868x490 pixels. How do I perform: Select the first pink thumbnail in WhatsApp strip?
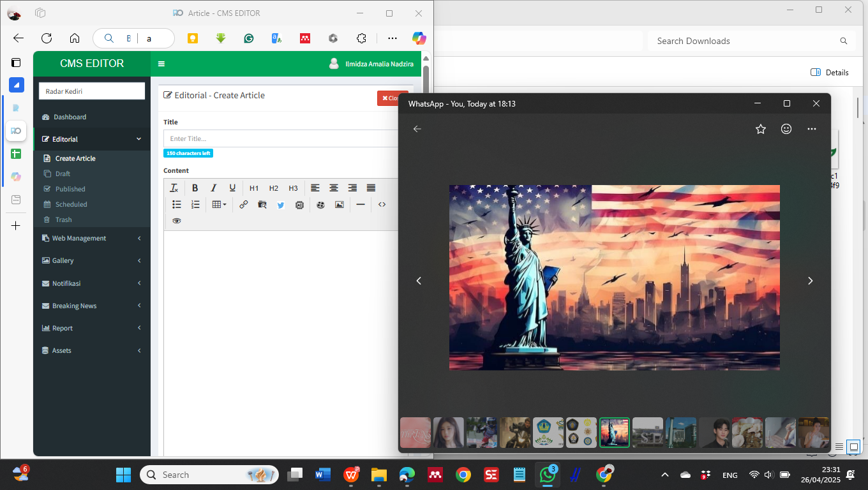415,433
